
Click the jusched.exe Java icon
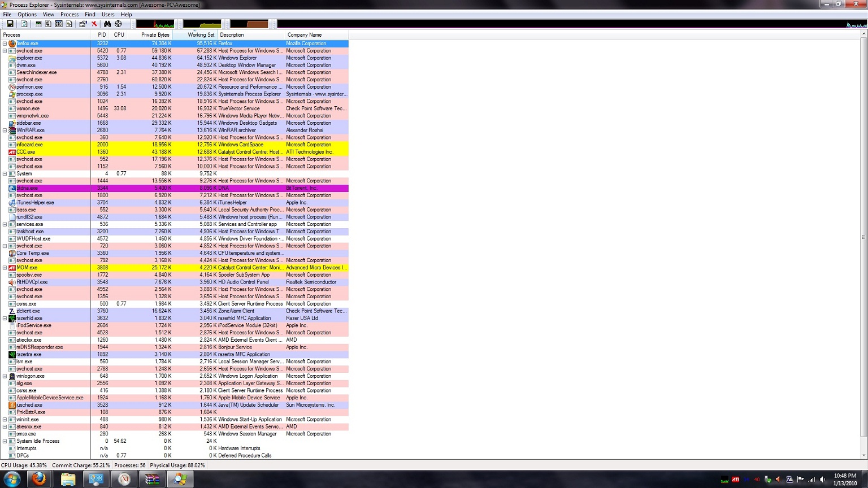(12, 405)
